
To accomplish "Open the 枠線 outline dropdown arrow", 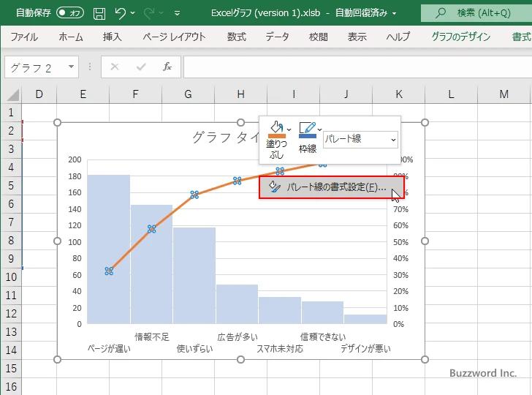I will 319,129.
